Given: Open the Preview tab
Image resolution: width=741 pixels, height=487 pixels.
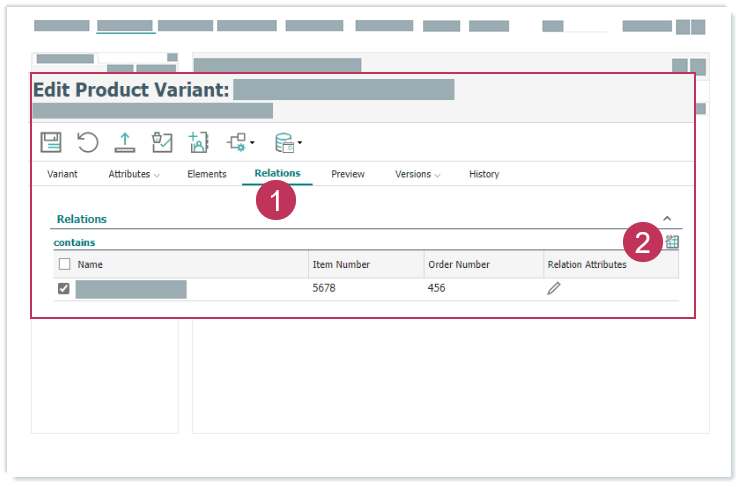Looking at the screenshot, I should [348, 174].
